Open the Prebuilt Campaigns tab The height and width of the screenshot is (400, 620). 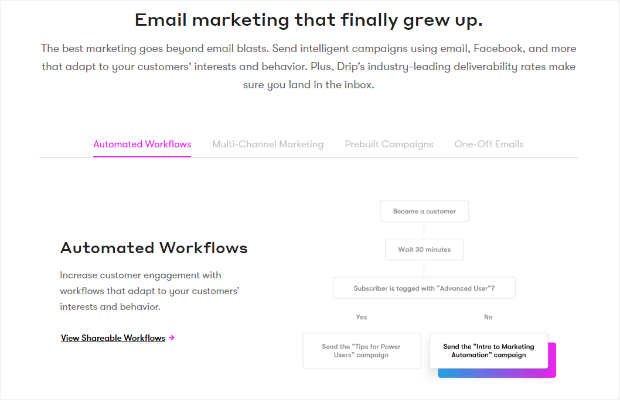tap(389, 144)
